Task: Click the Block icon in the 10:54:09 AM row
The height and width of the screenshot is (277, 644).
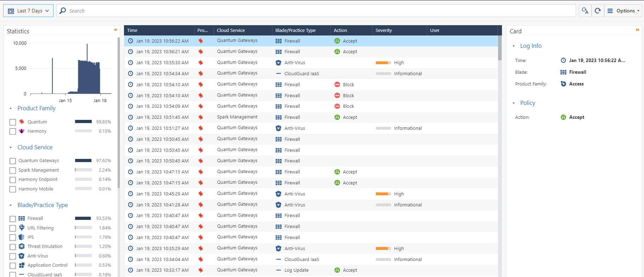Action: (337, 106)
